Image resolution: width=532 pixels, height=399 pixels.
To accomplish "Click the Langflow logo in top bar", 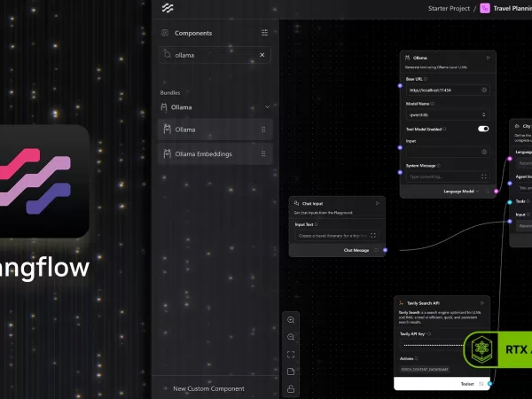I will (x=167, y=8).
